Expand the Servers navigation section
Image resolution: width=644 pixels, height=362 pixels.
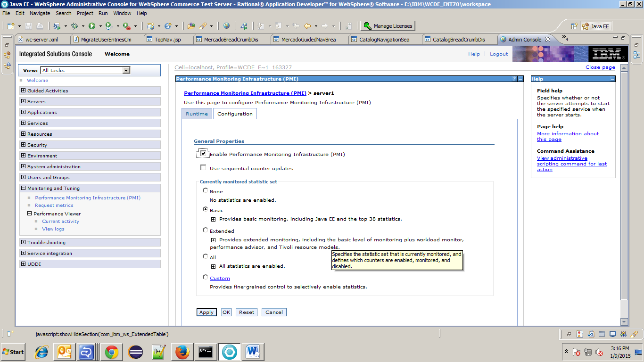(x=23, y=101)
